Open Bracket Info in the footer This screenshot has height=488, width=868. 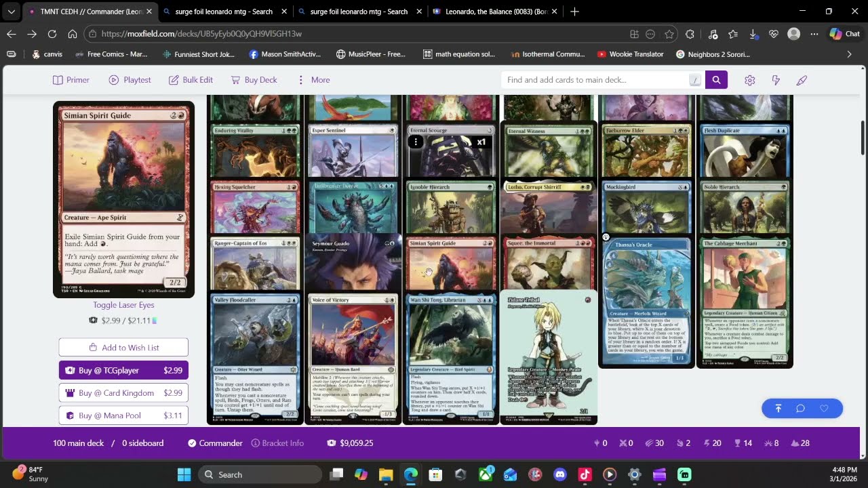(277, 443)
